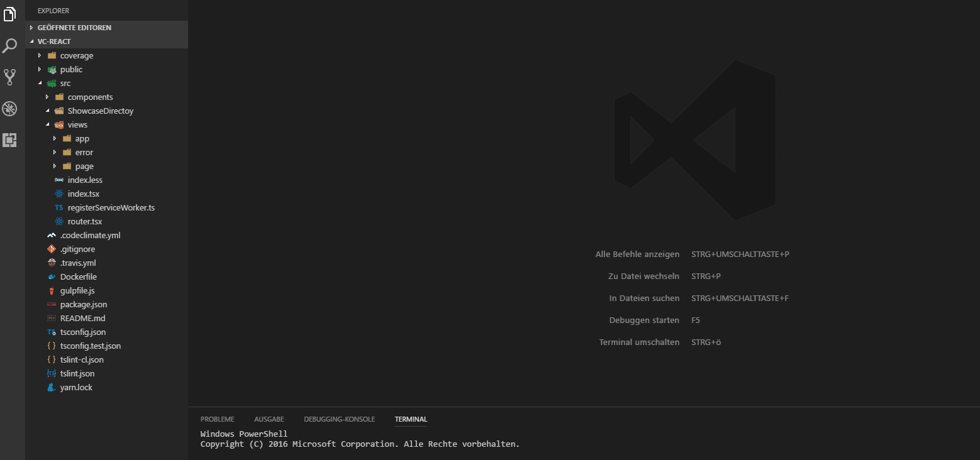The image size is (980, 460).
Task: Click the STRG+ö shortcut text
Action: pyautogui.click(x=706, y=342)
